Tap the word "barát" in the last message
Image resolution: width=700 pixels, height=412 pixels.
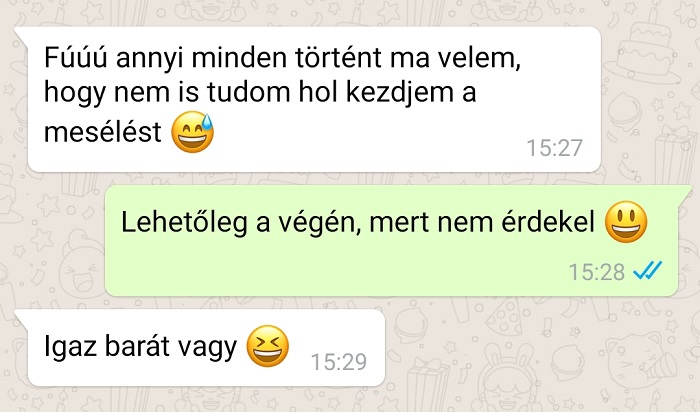(136, 346)
